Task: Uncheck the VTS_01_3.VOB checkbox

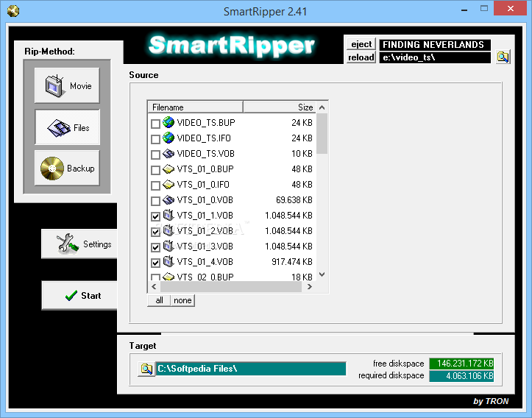Action: click(155, 247)
